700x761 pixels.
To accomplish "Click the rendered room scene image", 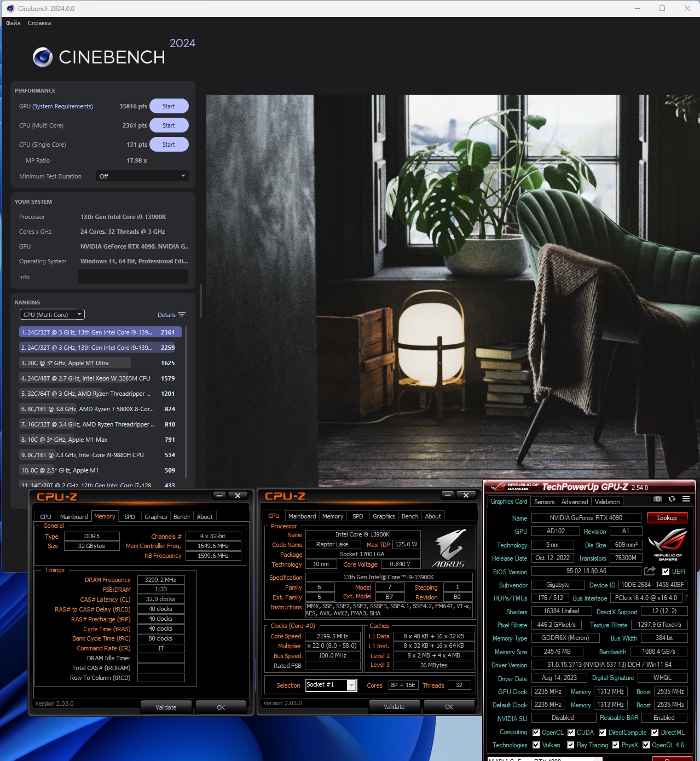I will click(453, 290).
